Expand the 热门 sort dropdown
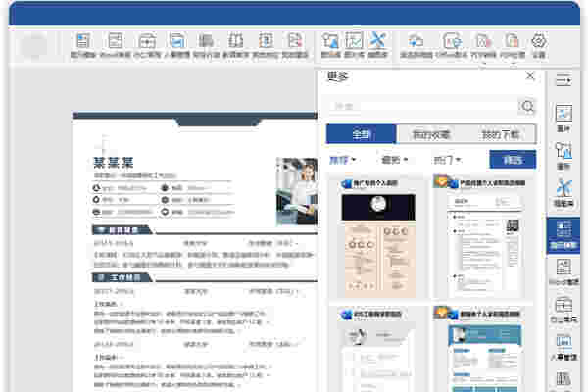Screen dimensions: 588x392 [x=447, y=160]
